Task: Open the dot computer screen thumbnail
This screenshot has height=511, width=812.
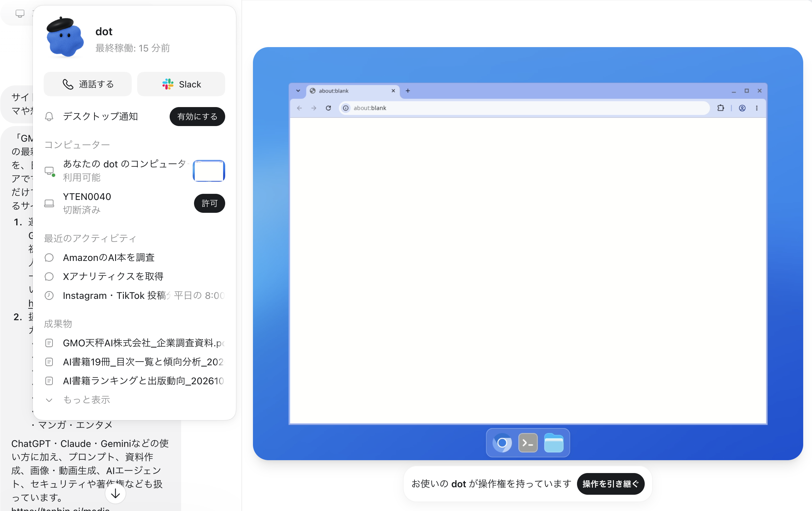Action: pyautogui.click(x=209, y=171)
